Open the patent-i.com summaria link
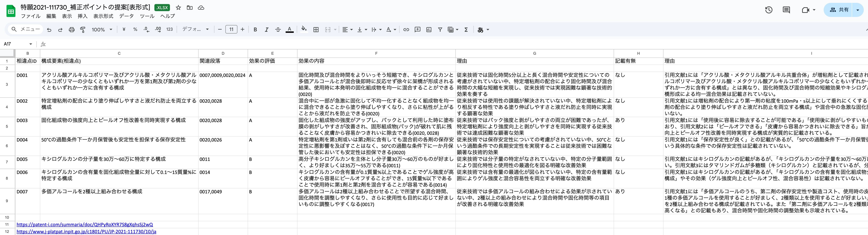This screenshot has height=235, width=868. click(x=85, y=225)
